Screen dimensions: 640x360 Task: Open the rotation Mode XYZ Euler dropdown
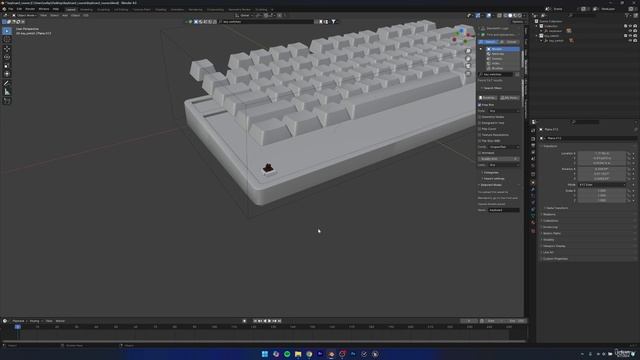[x=602, y=185]
